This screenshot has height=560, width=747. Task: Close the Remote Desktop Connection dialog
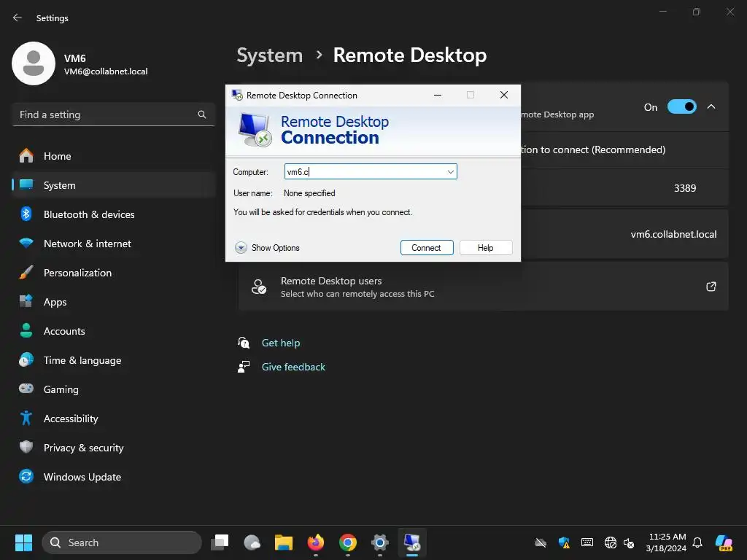(503, 95)
